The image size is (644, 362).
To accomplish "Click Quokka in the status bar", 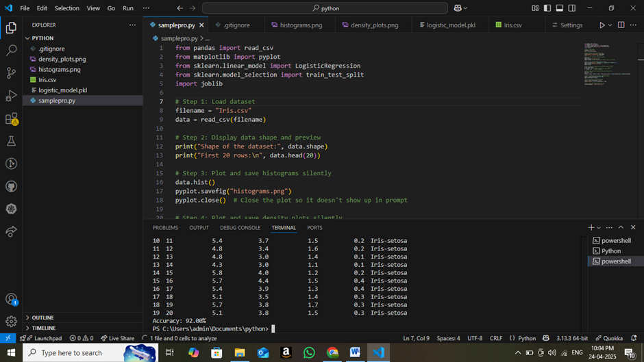I will click(609, 338).
